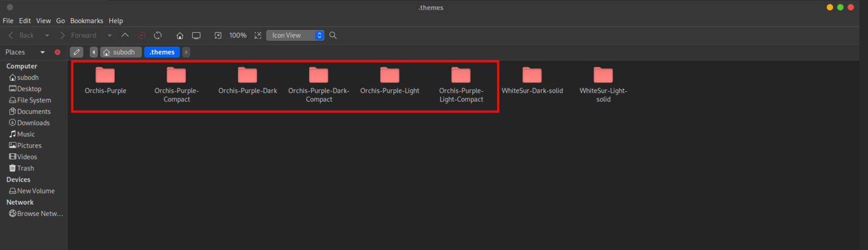868x250 pixels.
Task: Click the .themes path bar button
Action: 162,52
